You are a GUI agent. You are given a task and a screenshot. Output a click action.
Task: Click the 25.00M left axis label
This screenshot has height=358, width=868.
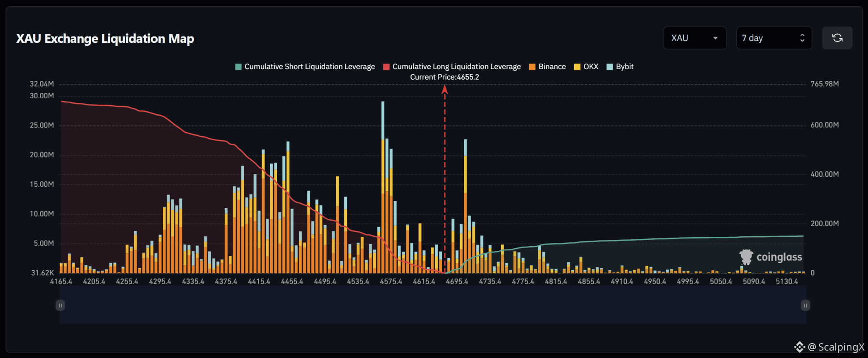pyautogui.click(x=42, y=125)
